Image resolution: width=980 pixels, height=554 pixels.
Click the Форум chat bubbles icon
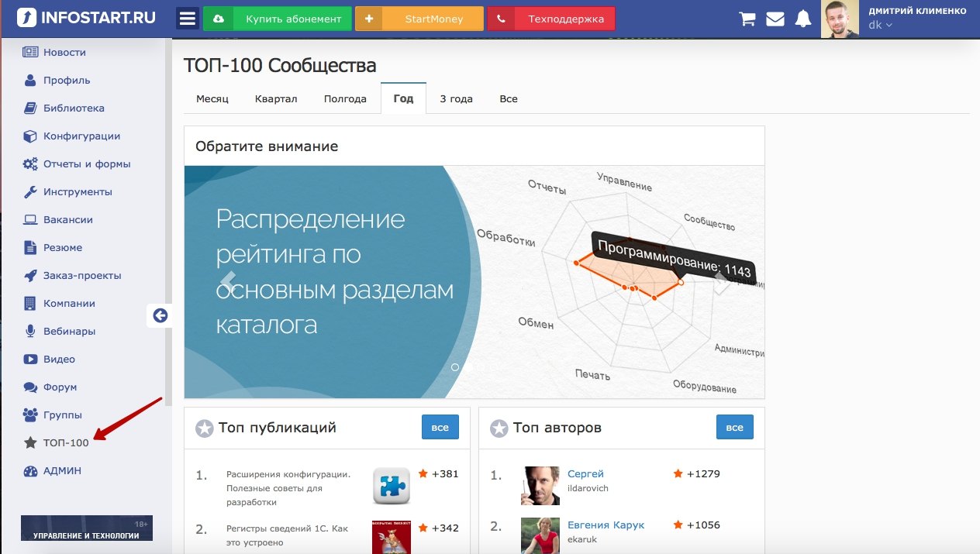[x=30, y=387]
